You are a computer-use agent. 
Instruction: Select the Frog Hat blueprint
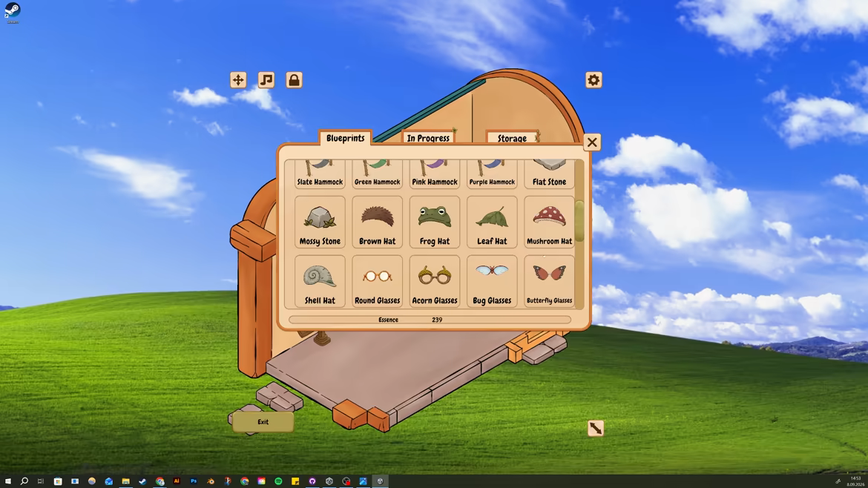[x=435, y=222]
